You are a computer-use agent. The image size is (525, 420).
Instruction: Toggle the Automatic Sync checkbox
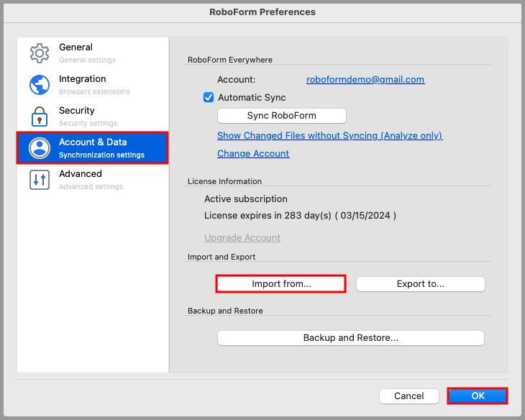click(x=209, y=98)
